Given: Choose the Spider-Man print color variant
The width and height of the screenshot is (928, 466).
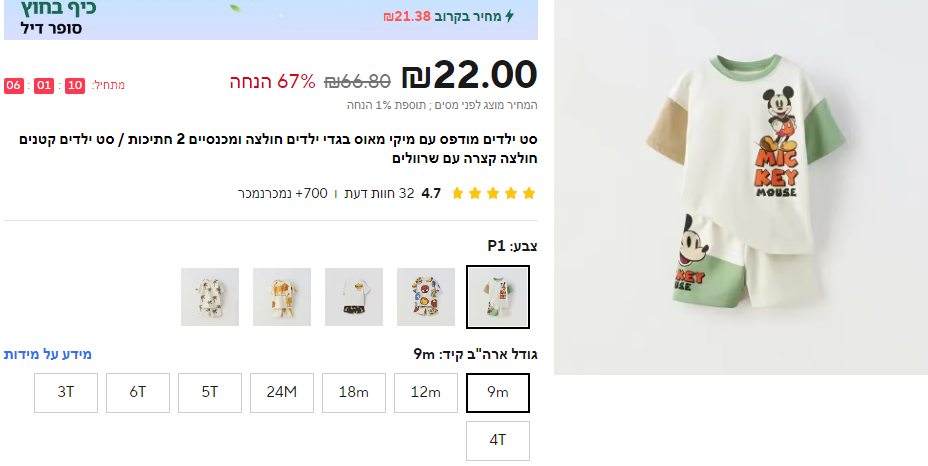Looking at the screenshot, I should tap(426, 297).
